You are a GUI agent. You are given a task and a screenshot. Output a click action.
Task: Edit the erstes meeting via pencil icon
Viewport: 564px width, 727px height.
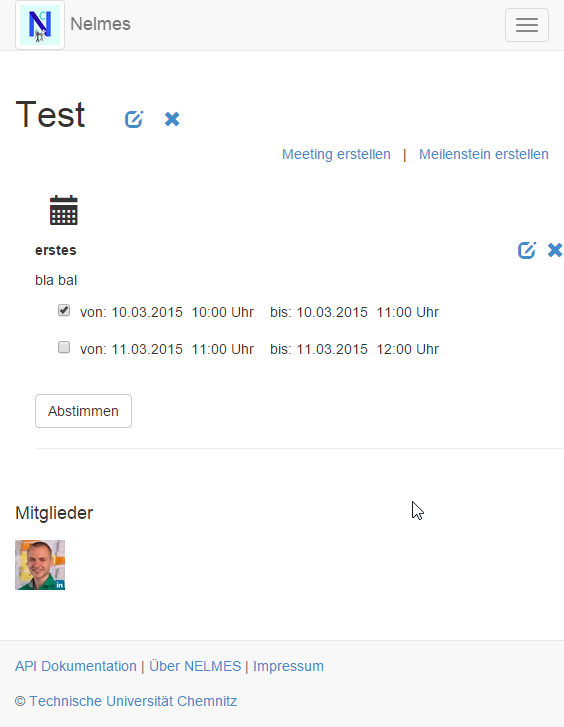527,250
